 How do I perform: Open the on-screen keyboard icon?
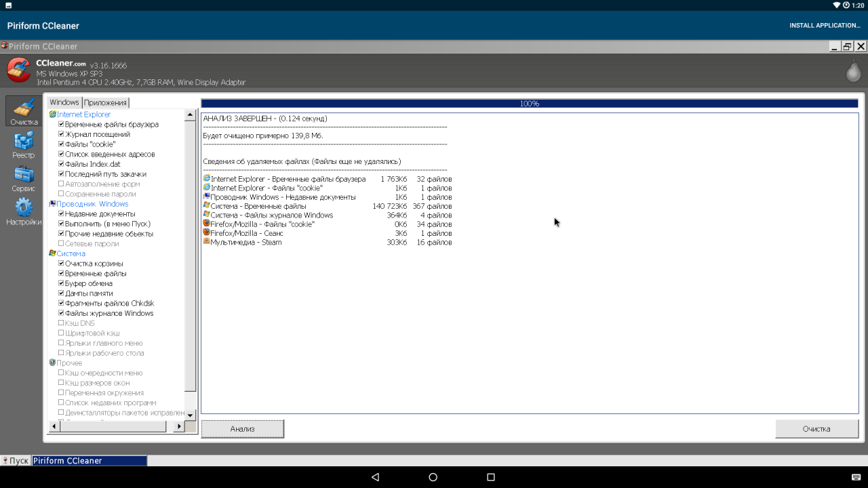pos(854,477)
